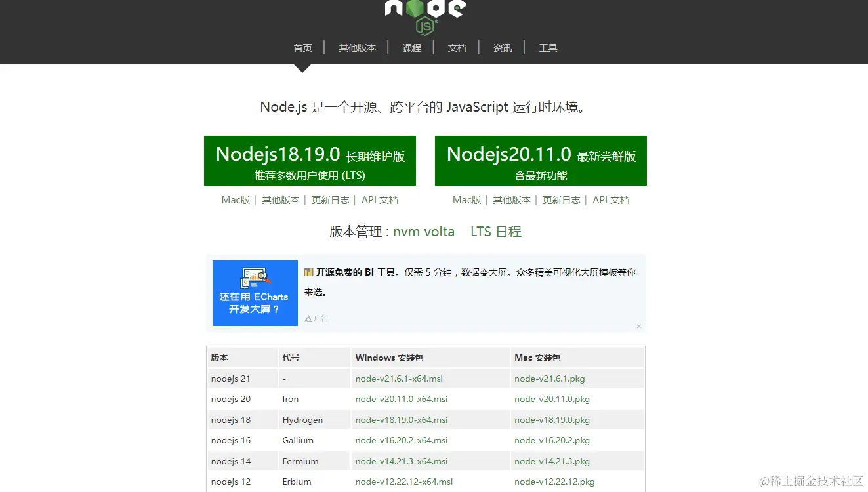Click the Iron codename cell

316,399
